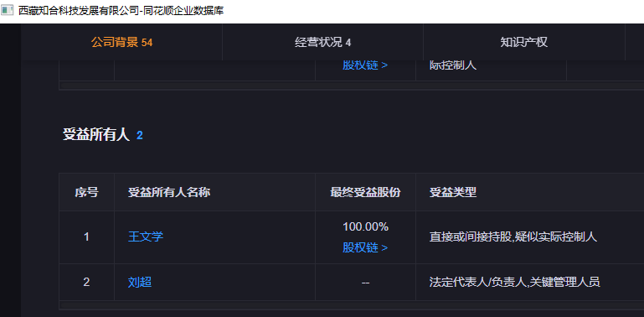The width and height of the screenshot is (644, 317).
Task: Click the blue count 2 beside 受益所有人
Action: coord(140,135)
